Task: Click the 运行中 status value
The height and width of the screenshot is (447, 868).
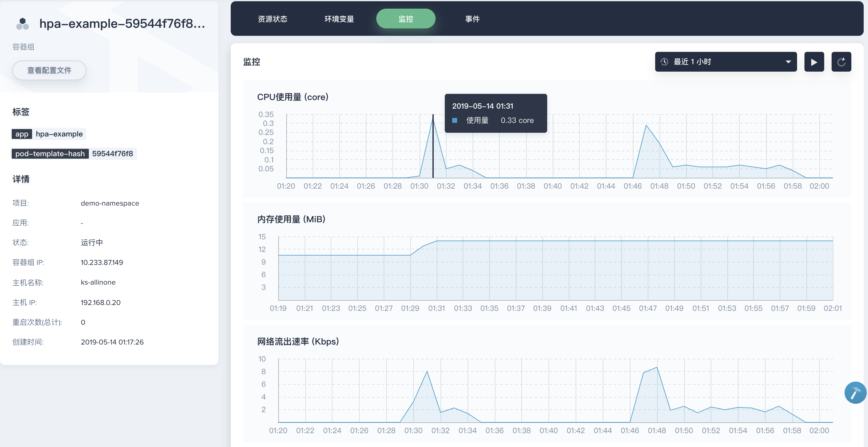Action: (92, 242)
